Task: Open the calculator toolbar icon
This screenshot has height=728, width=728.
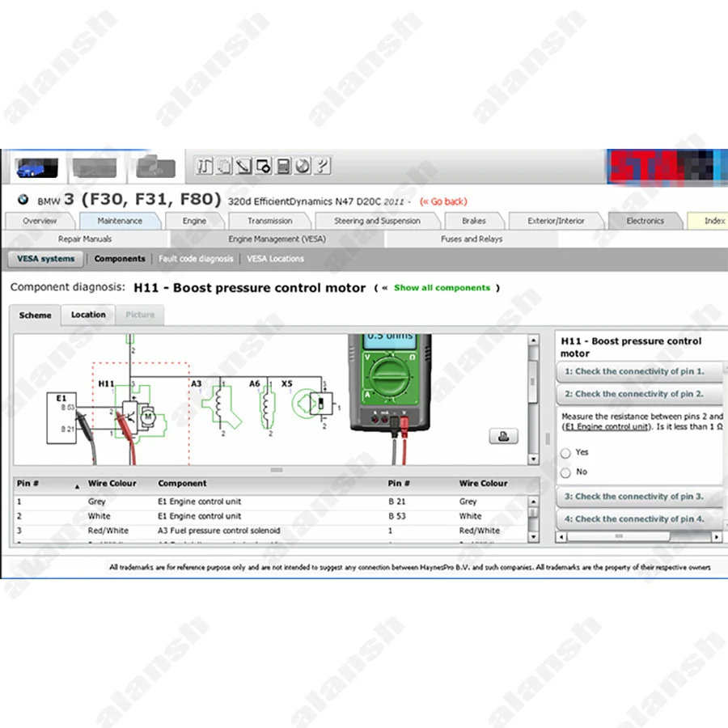Action: tap(283, 166)
